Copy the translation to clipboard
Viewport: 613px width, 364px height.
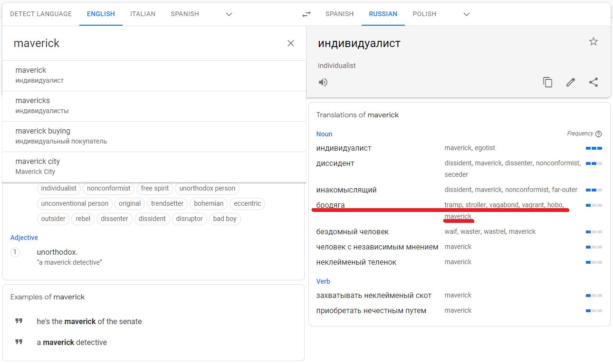[x=548, y=82]
